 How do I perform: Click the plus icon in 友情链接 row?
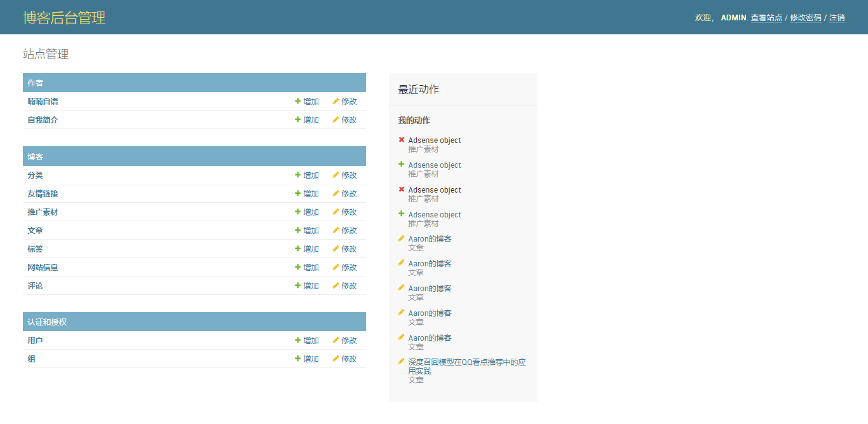297,193
